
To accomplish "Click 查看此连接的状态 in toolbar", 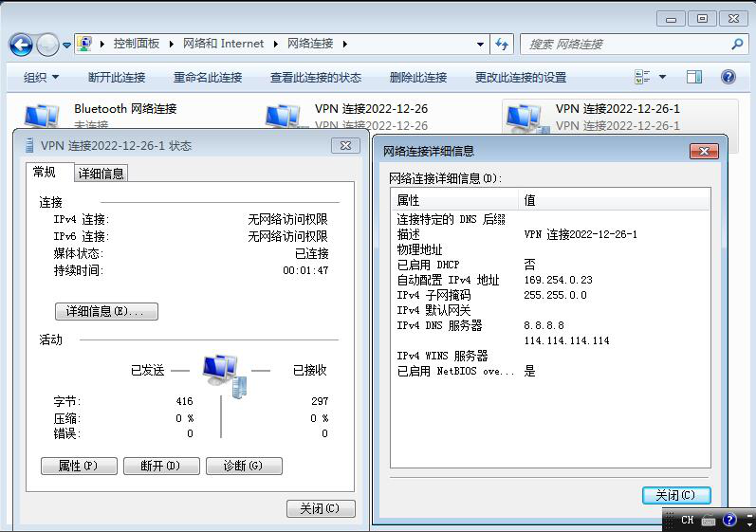I will coord(316,77).
